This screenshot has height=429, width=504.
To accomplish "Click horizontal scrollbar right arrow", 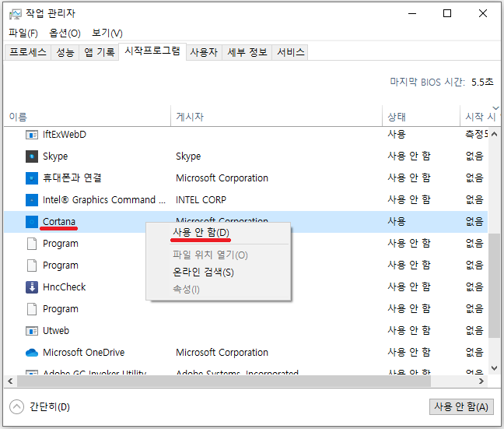I will [x=481, y=382].
